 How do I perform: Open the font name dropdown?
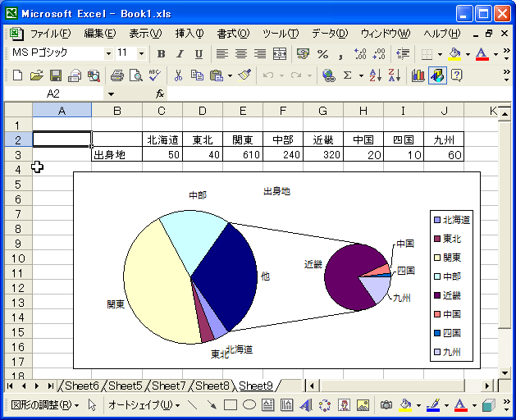(x=108, y=53)
